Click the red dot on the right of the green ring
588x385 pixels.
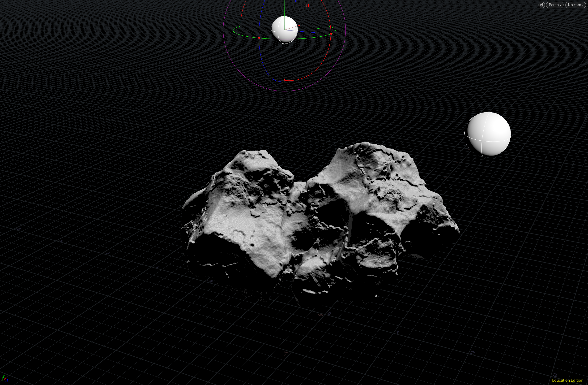331,34
